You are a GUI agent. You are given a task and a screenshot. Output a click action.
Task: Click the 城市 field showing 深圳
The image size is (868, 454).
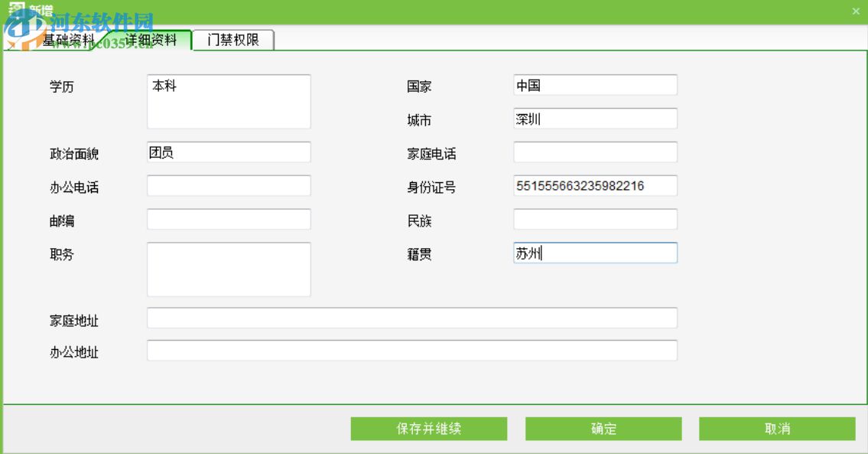(594, 118)
